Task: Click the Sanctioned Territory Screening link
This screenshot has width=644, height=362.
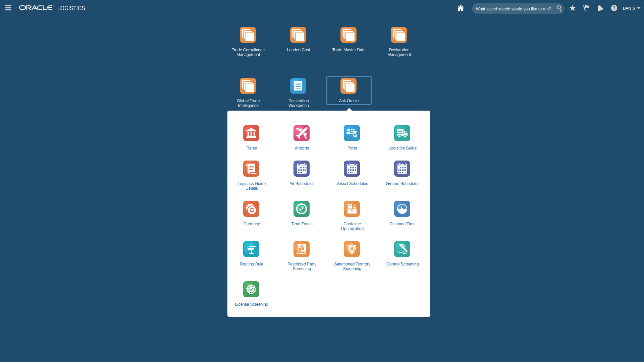Action: click(352, 266)
